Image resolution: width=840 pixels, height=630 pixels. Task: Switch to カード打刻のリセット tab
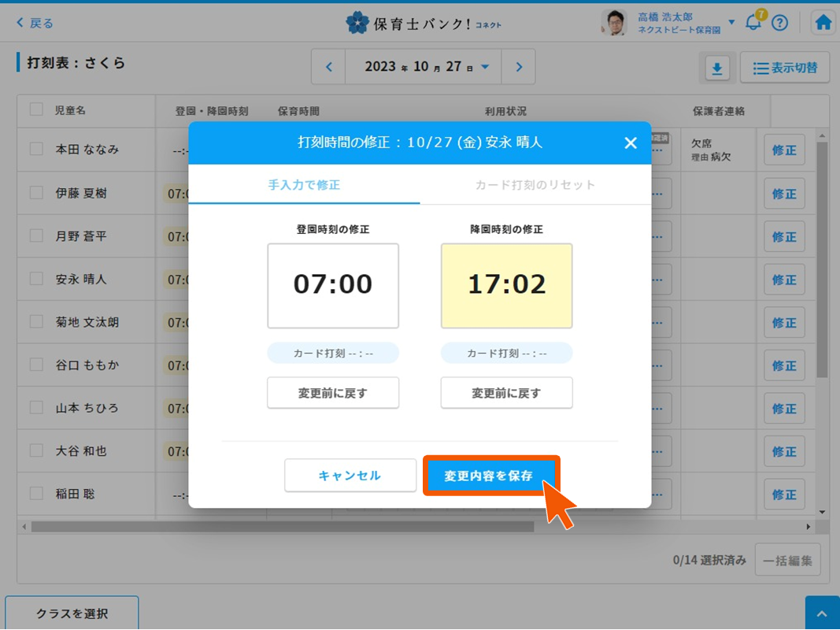pos(535,185)
